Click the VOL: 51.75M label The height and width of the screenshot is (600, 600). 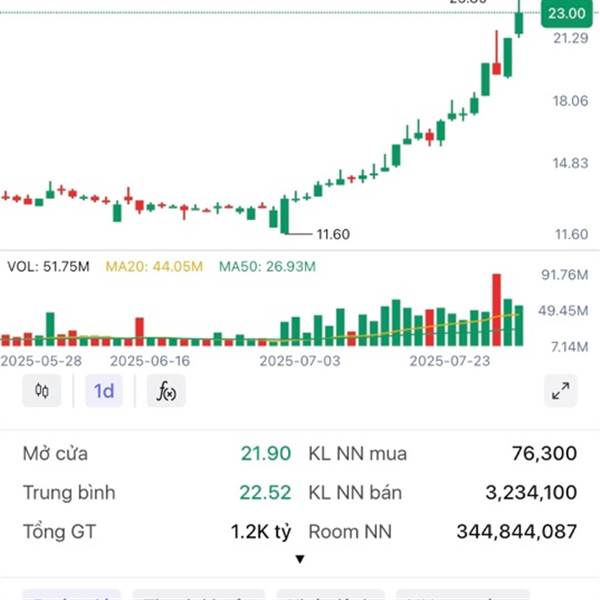[48, 266]
